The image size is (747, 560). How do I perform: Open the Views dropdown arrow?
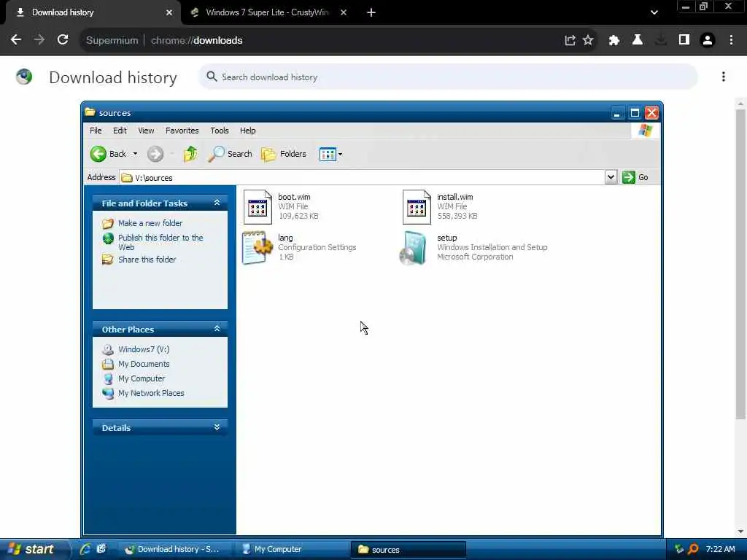pos(340,155)
